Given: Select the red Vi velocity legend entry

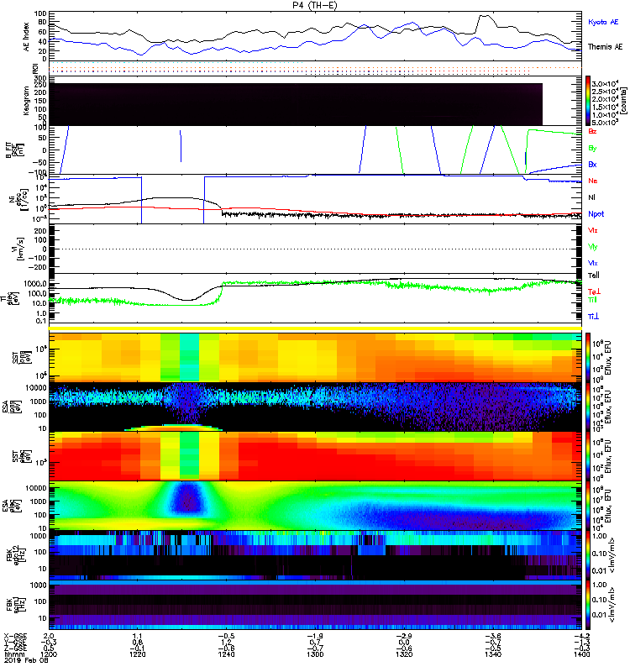Looking at the screenshot, I should point(592,230).
